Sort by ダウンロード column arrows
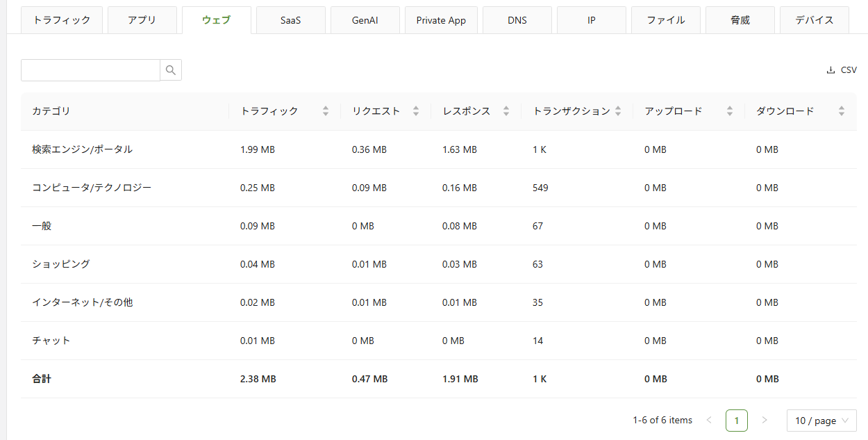868x440 pixels. coord(842,111)
